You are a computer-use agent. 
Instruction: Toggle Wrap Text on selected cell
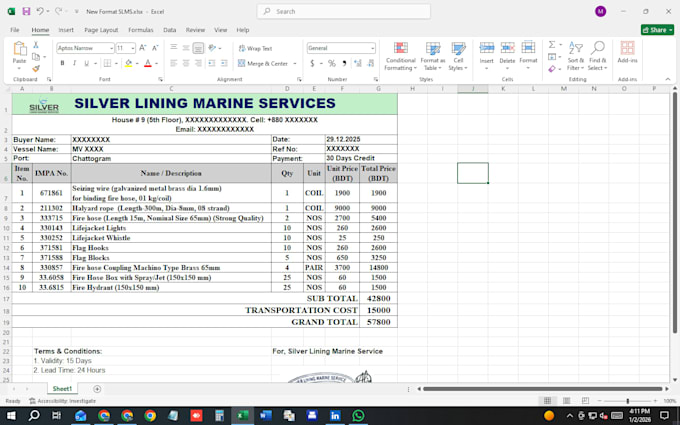point(255,48)
